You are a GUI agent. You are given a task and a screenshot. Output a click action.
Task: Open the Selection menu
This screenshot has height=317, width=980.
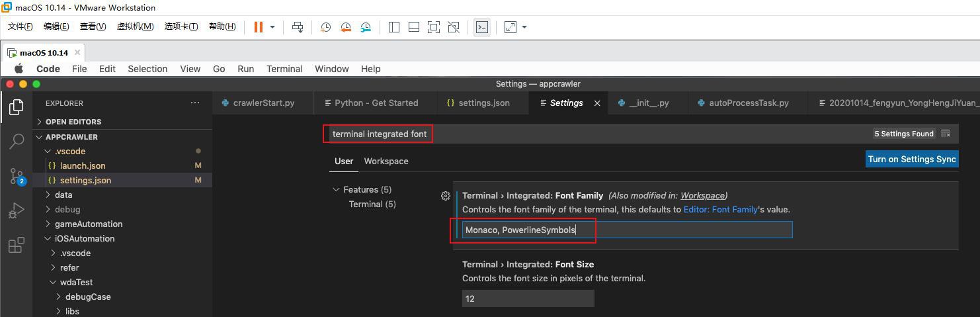[x=147, y=69]
